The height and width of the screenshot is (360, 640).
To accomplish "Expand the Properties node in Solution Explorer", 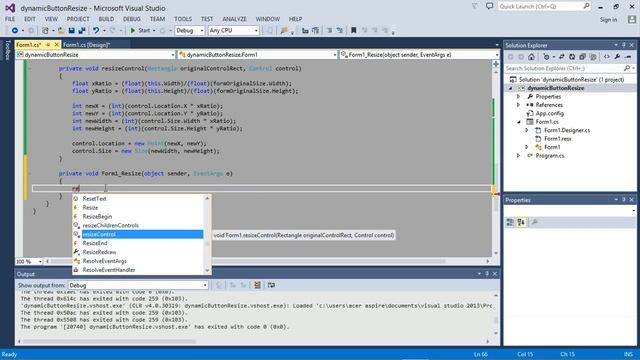I will [x=518, y=97].
